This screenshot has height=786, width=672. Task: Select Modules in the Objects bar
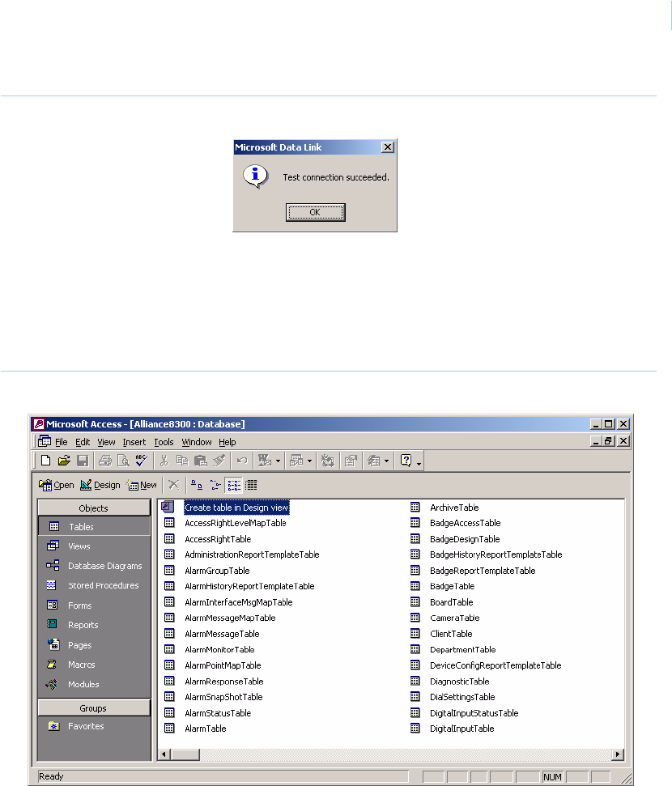coord(83,684)
